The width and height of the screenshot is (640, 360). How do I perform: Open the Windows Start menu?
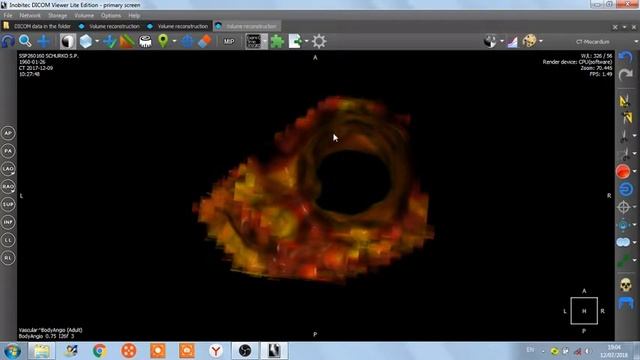coord(12,351)
